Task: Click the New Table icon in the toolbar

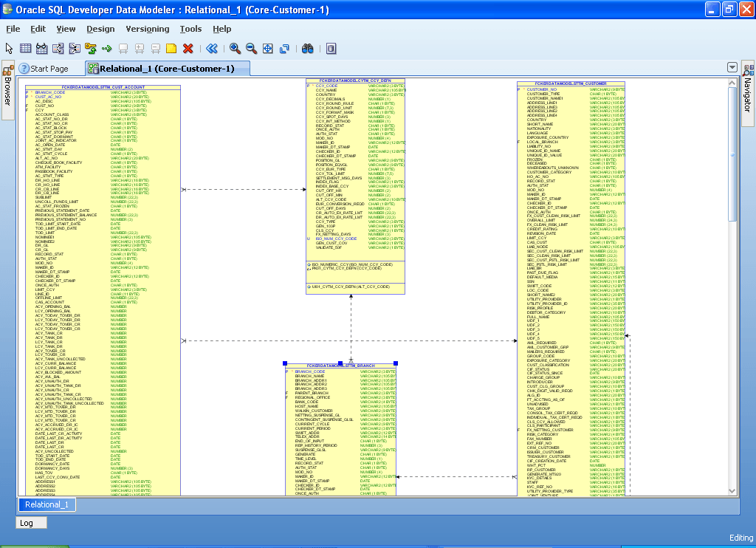Action: pyautogui.click(x=25, y=48)
